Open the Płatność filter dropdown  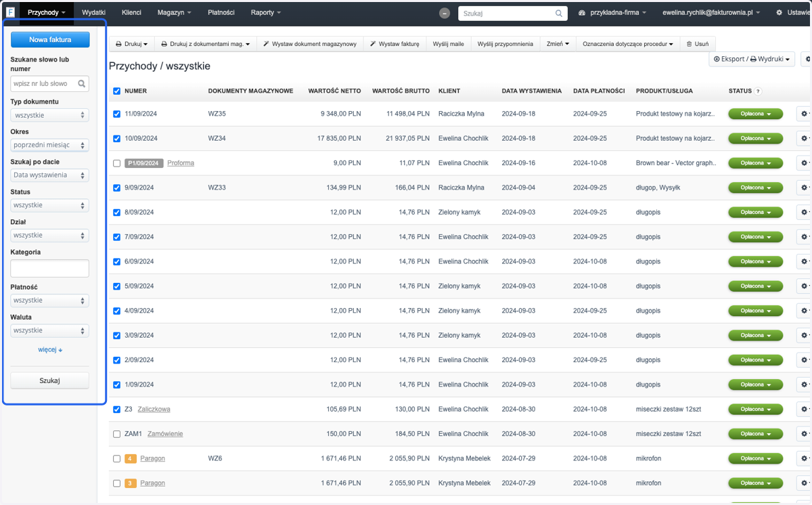[49, 301]
